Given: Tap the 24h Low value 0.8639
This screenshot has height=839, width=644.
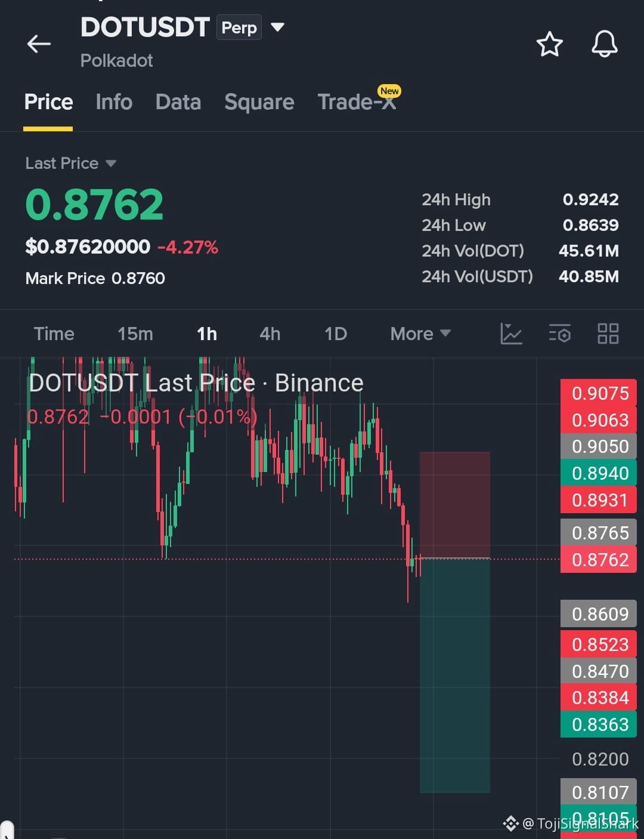Looking at the screenshot, I should [x=590, y=225].
